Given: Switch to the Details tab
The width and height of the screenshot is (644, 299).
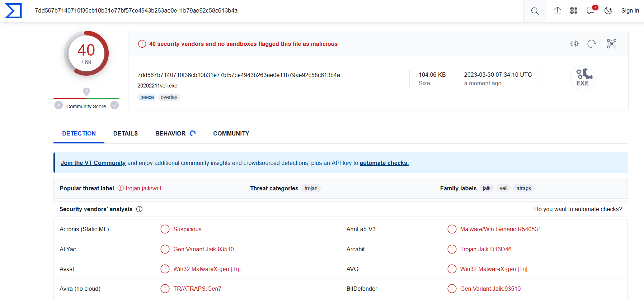Looking at the screenshot, I should click(125, 133).
